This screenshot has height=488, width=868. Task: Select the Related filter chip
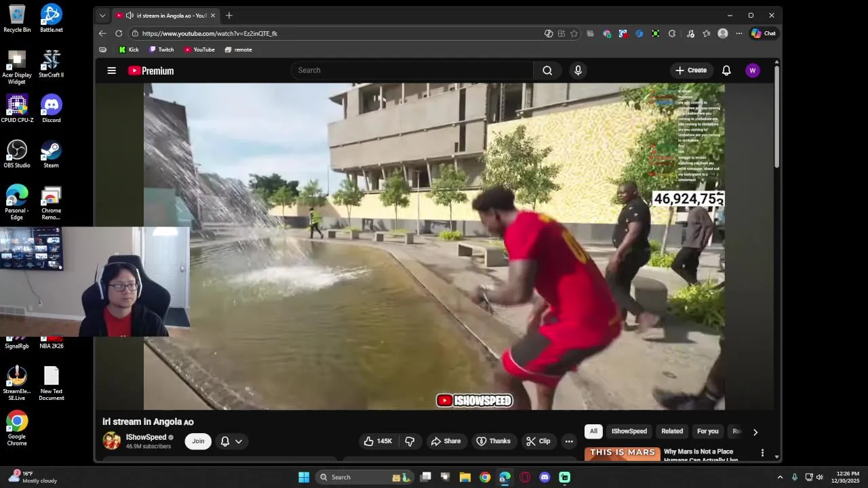point(672,431)
